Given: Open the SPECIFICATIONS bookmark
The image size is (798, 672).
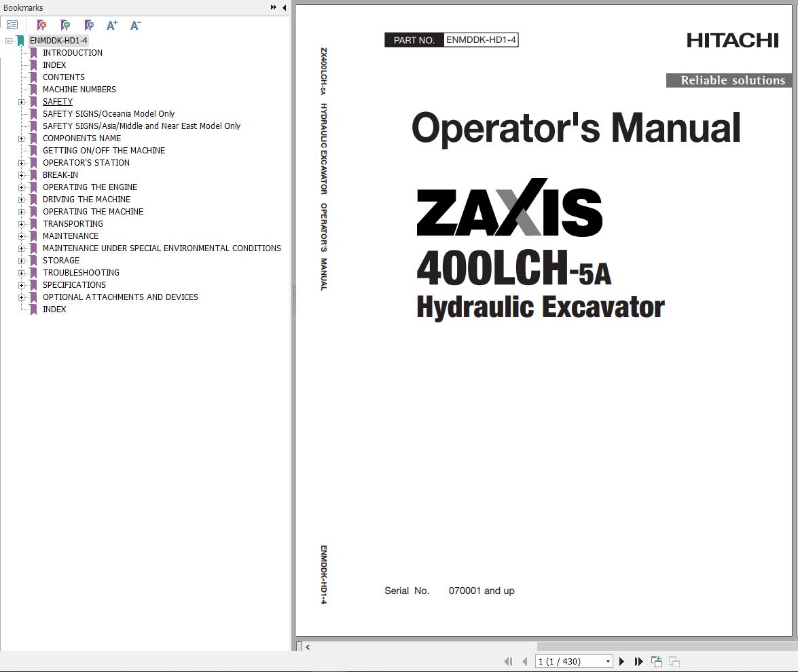Looking at the screenshot, I should point(74,284).
